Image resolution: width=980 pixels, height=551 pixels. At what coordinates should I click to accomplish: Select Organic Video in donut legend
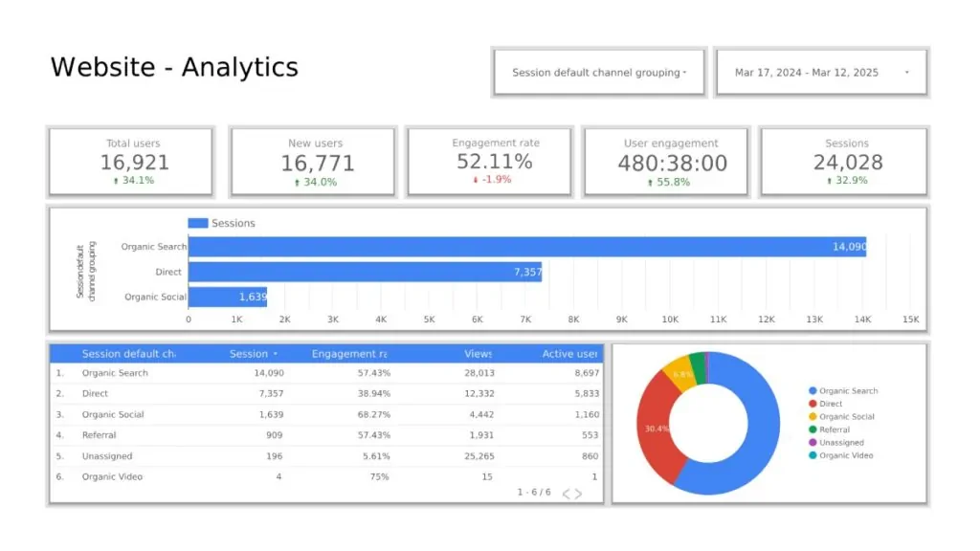[840, 455]
